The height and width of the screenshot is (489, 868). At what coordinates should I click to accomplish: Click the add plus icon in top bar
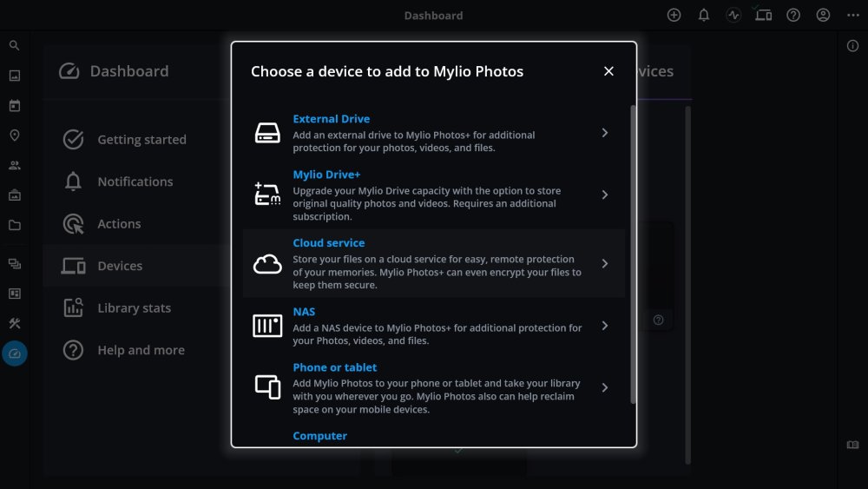click(x=674, y=15)
